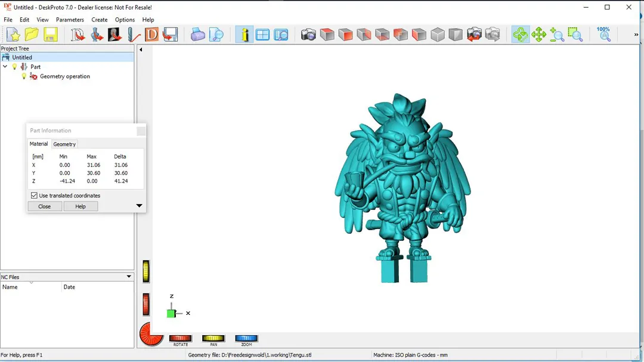Activate the mouse zoom plus/minus icon
This screenshot has height=362, width=644.
click(x=557, y=35)
